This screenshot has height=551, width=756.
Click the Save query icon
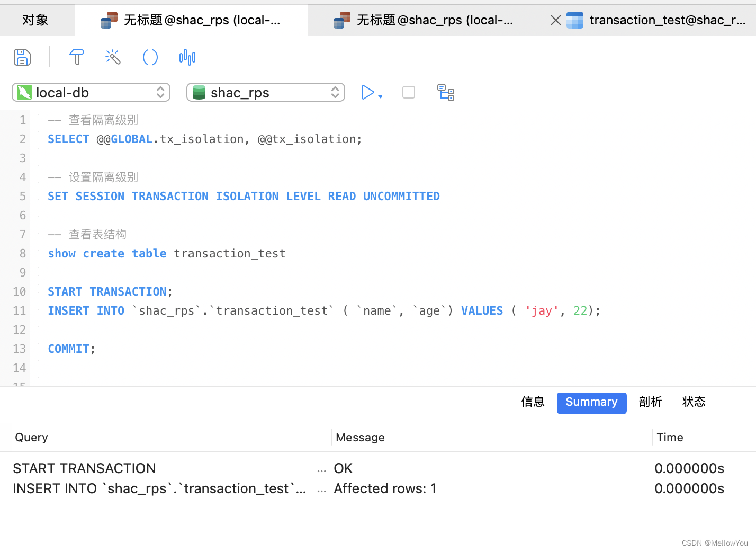(x=22, y=57)
